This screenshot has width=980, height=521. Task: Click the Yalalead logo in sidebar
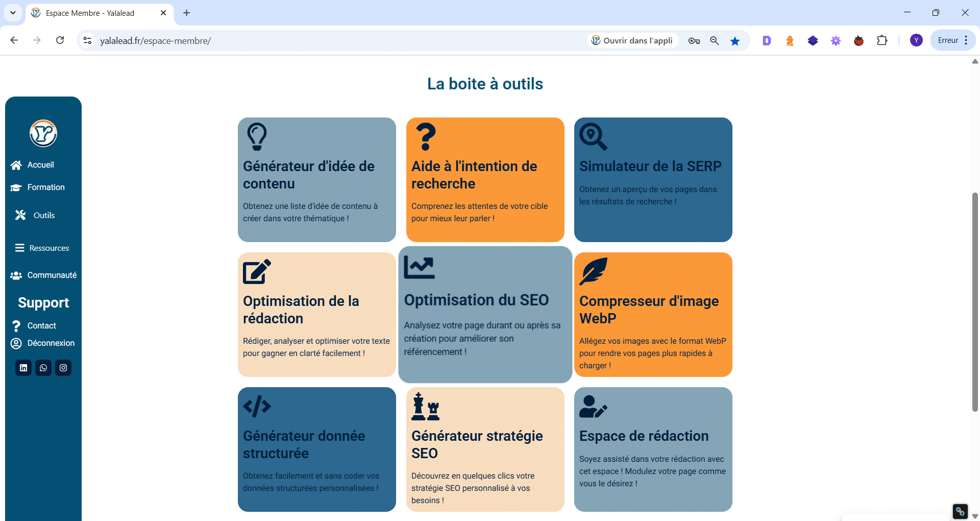(x=43, y=133)
